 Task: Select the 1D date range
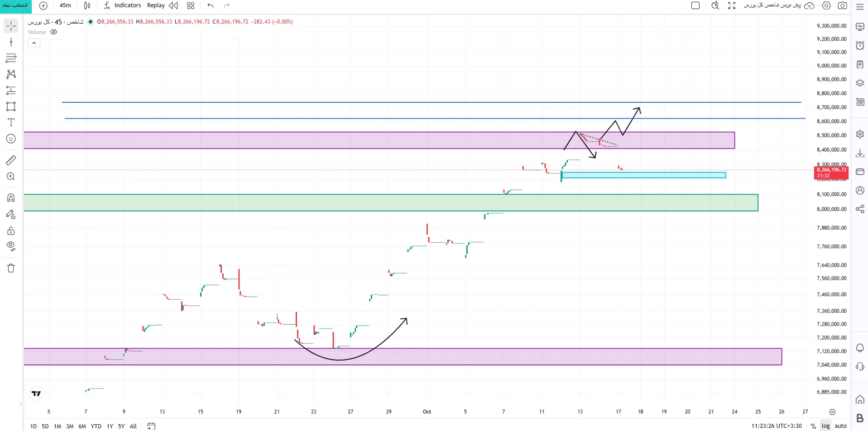point(34,426)
